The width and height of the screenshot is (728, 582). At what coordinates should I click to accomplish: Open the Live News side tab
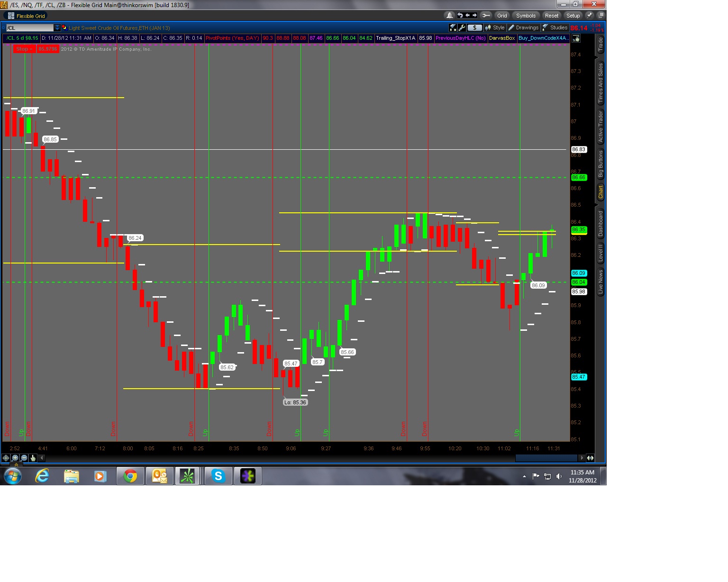(x=601, y=282)
